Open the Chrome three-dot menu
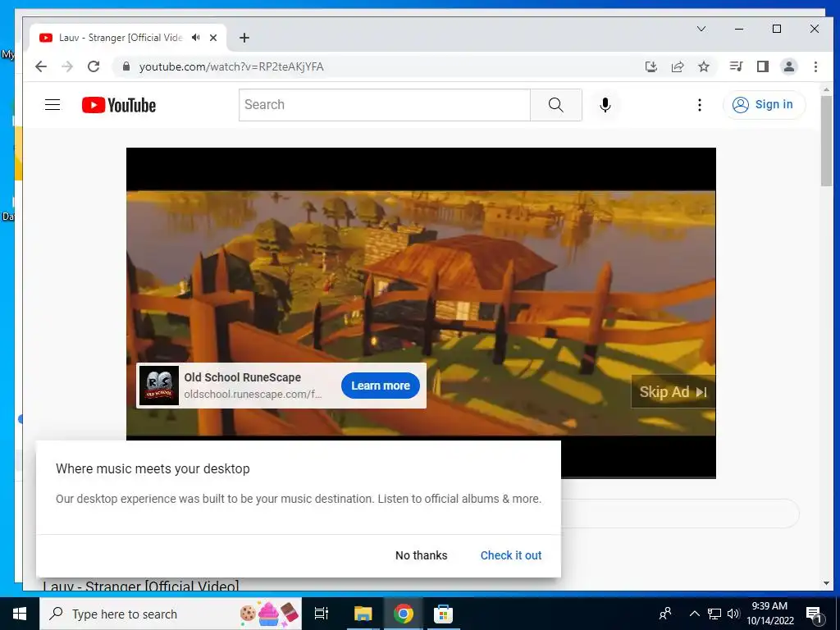This screenshot has width=840, height=630. click(815, 66)
